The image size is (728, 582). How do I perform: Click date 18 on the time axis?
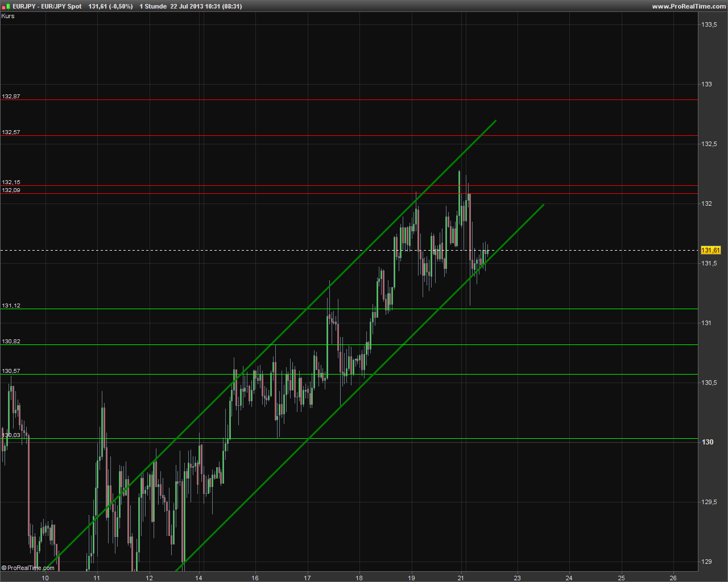click(359, 578)
